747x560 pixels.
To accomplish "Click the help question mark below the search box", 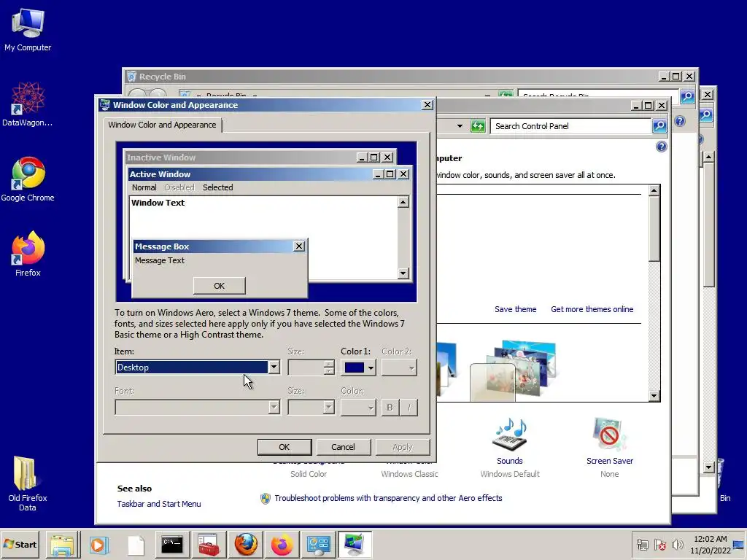I will pos(661,147).
